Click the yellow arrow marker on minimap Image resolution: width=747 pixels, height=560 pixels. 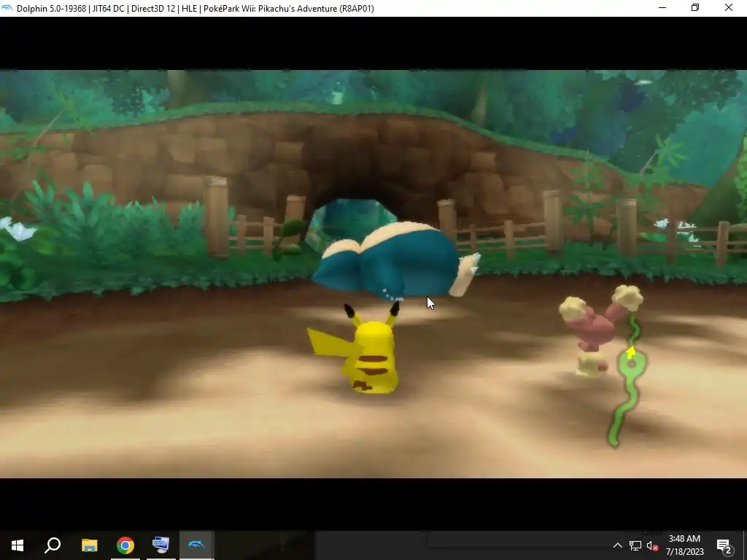(631, 352)
